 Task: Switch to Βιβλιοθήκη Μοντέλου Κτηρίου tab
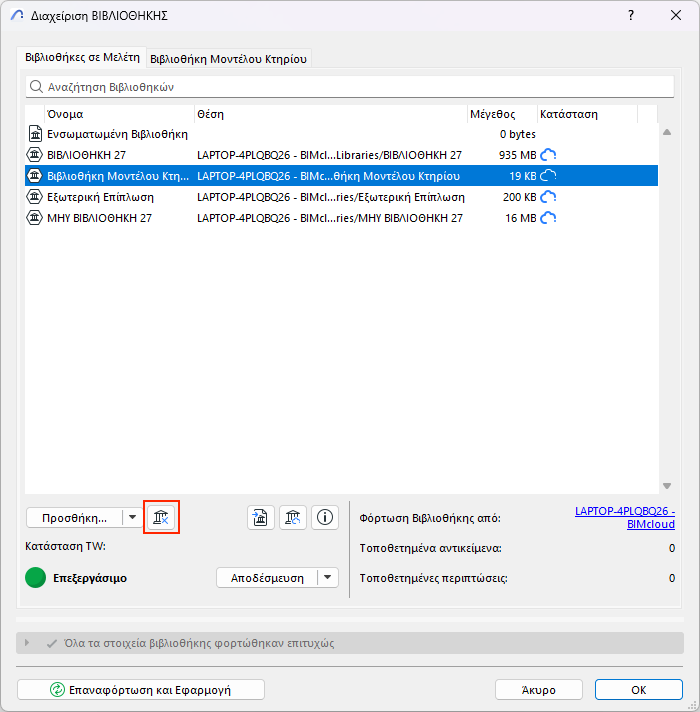pyautogui.click(x=228, y=59)
